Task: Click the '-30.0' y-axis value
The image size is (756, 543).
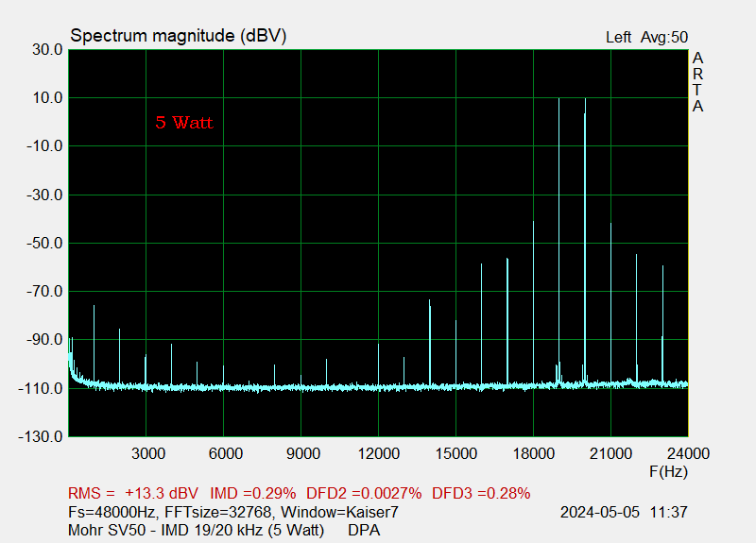Action: pyautogui.click(x=44, y=195)
